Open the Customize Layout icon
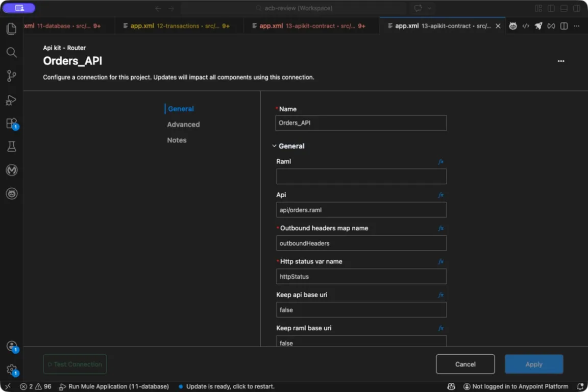The height and width of the screenshot is (392, 588). coord(538,8)
